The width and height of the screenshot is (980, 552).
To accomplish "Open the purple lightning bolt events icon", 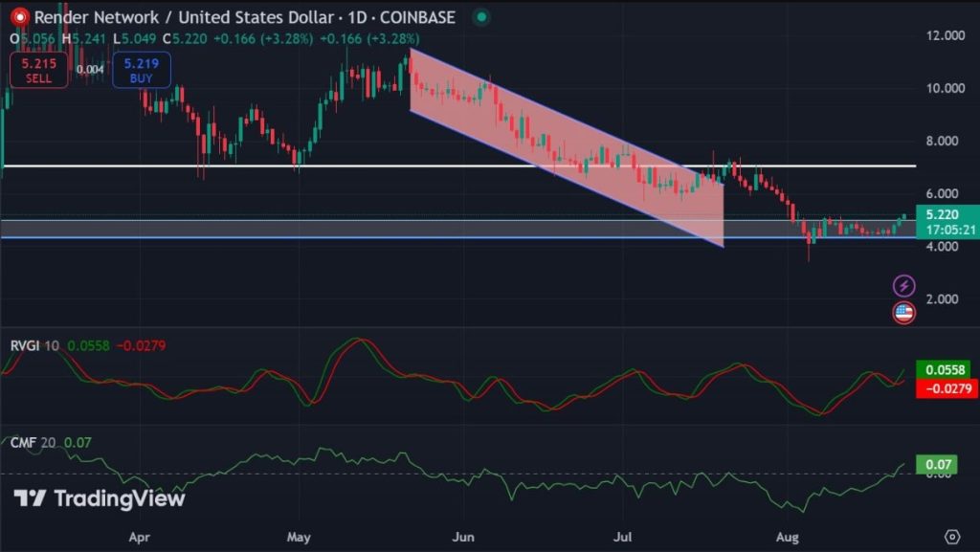I will (x=903, y=286).
